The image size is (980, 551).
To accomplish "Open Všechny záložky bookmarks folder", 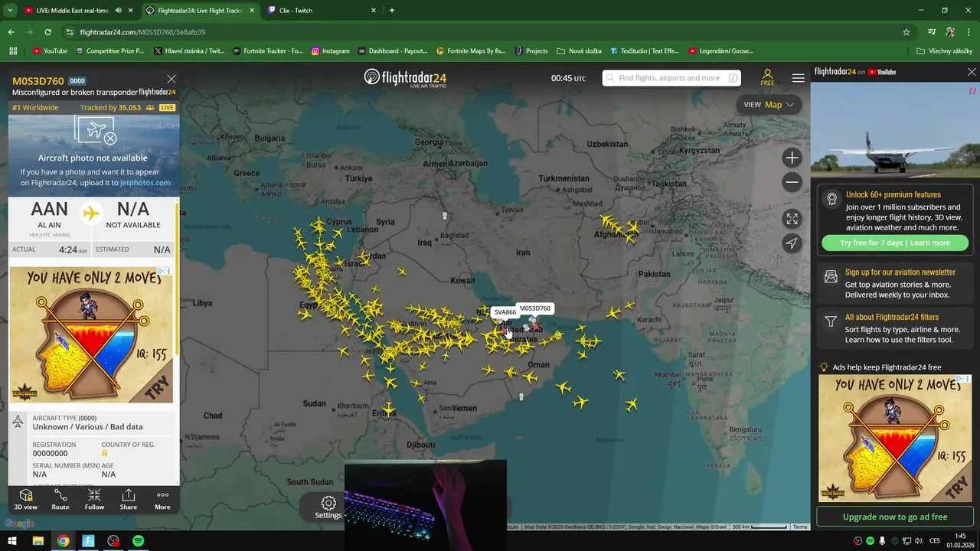I will coord(944,51).
